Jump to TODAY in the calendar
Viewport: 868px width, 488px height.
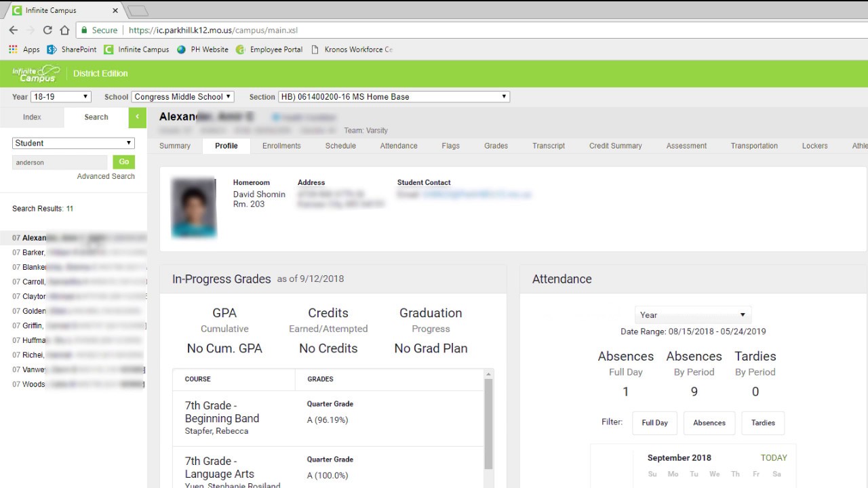774,457
